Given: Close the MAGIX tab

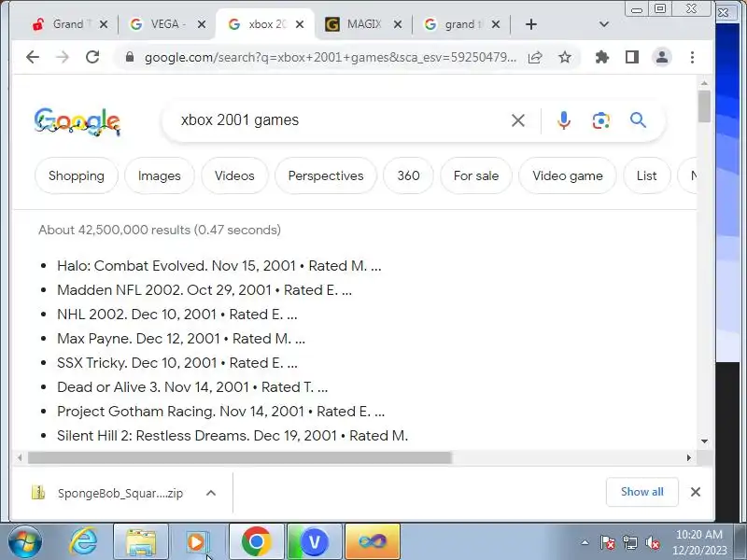Looking at the screenshot, I should (x=398, y=24).
